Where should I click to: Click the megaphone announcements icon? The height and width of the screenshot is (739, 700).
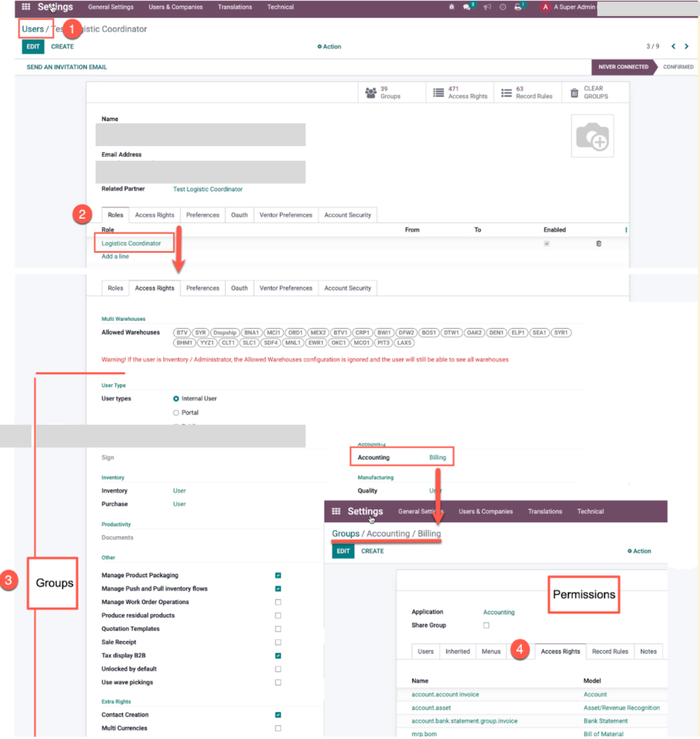pyautogui.click(x=487, y=7)
